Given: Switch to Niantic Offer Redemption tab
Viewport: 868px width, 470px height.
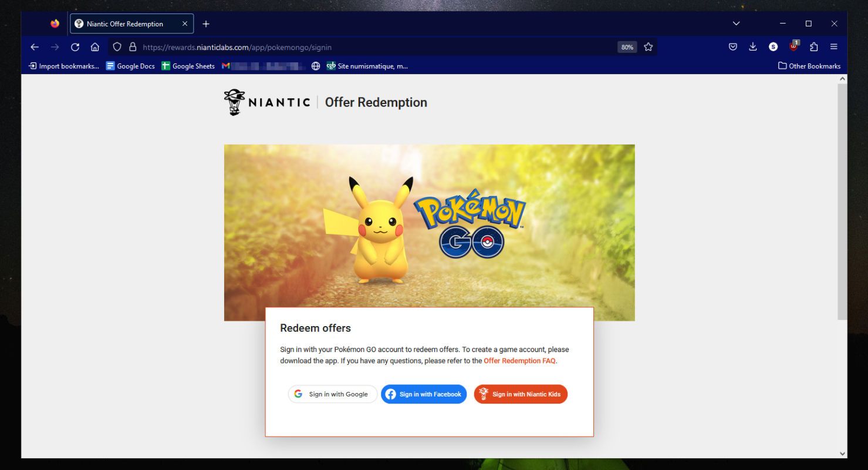Looking at the screenshot, I should point(132,24).
